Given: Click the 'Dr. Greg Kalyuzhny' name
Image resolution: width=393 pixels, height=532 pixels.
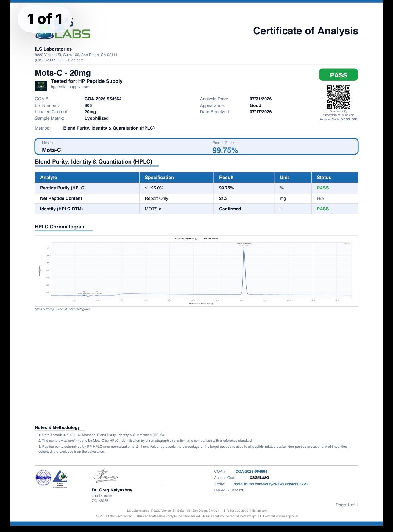Looking at the screenshot, I should [112, 490].
